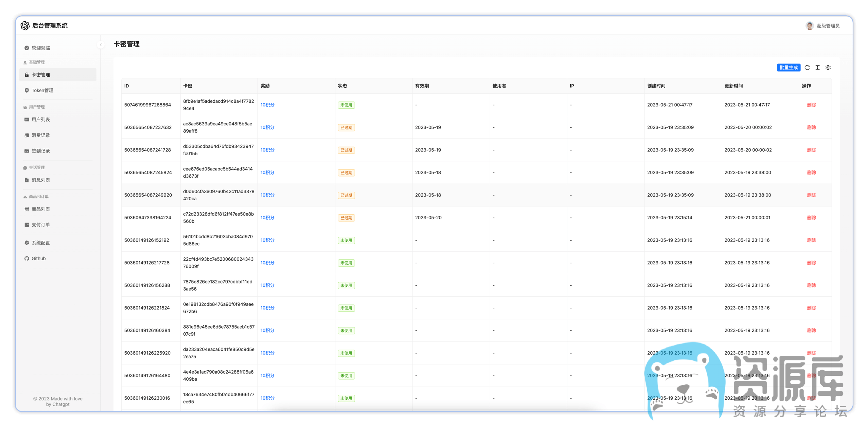Viewport: 868px width, 432px height.
Task: Open 签到记录 sidebar item
Action: (41, 151)
